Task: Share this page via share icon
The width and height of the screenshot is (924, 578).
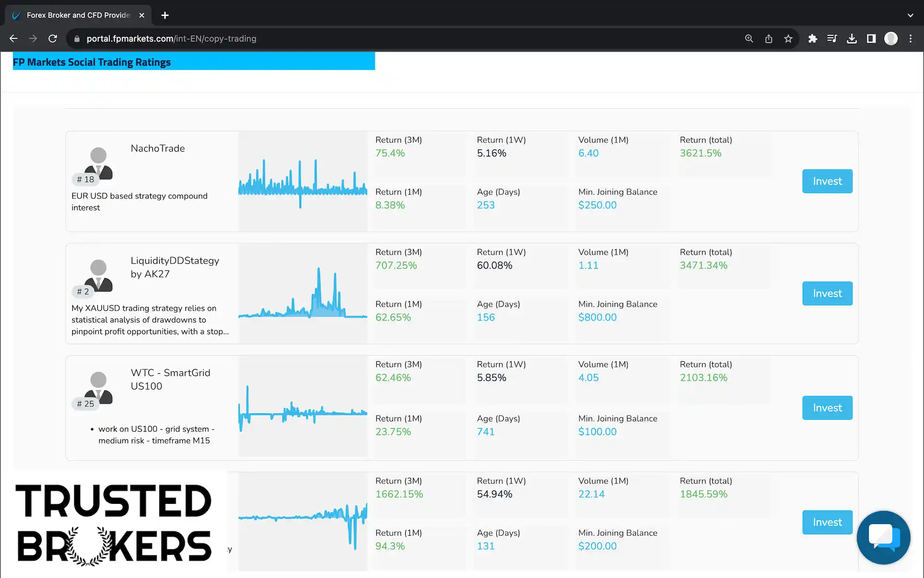Action: (769, 39)
